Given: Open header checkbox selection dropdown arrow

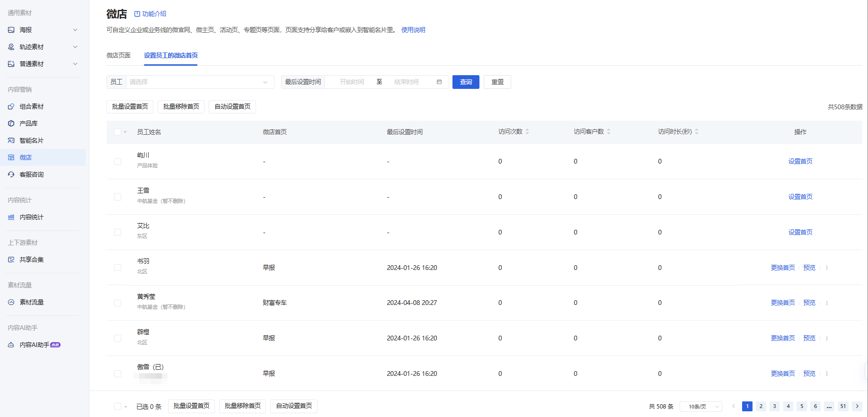Looking at the screenshot, I should coord(125,132).
